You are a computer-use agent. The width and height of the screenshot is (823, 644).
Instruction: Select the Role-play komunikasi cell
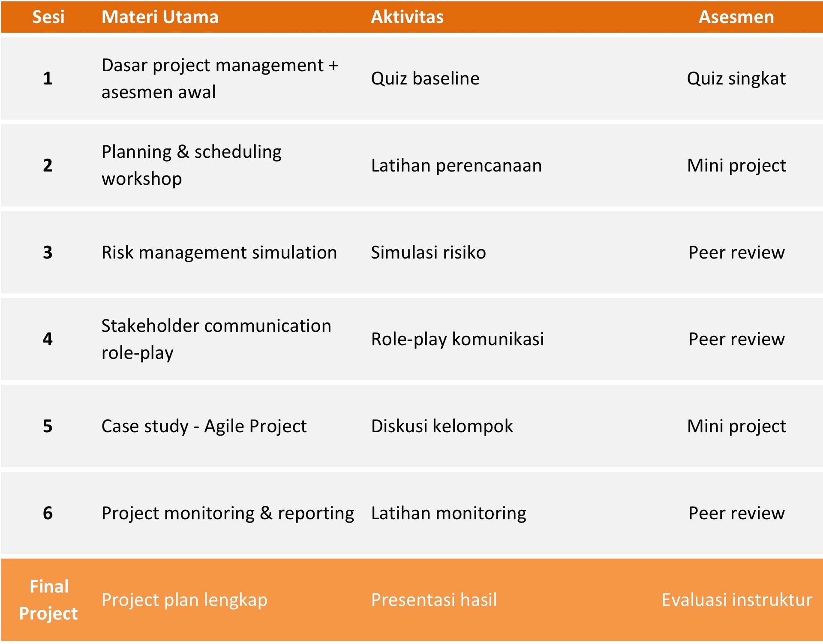coord(457,339)
